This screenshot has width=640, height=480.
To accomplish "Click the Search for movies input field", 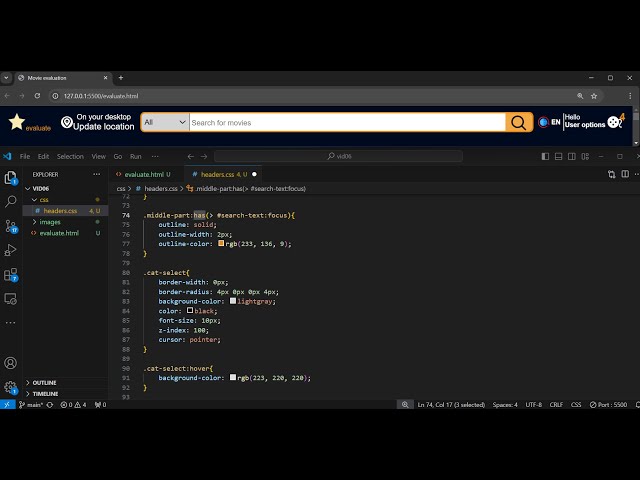I will click(347, 122).
